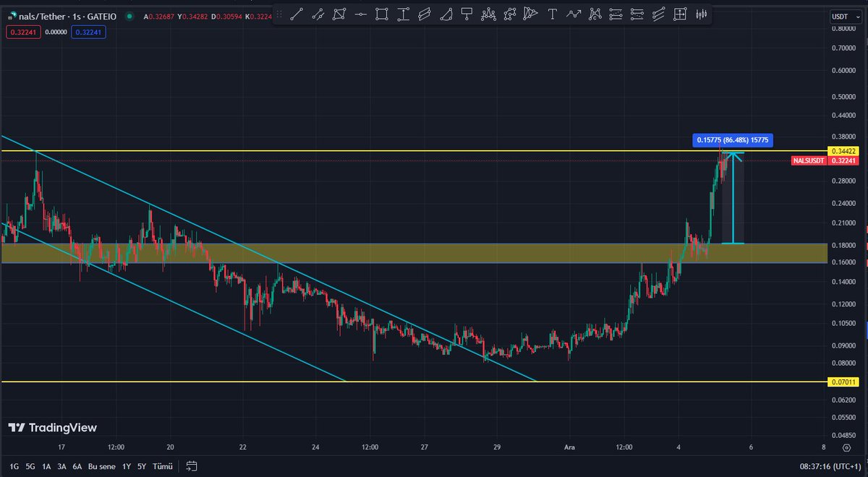The image size is (868, 477).
Task: Click the 0.15775 (86.48%) measurement label
Action: point(734,140)
